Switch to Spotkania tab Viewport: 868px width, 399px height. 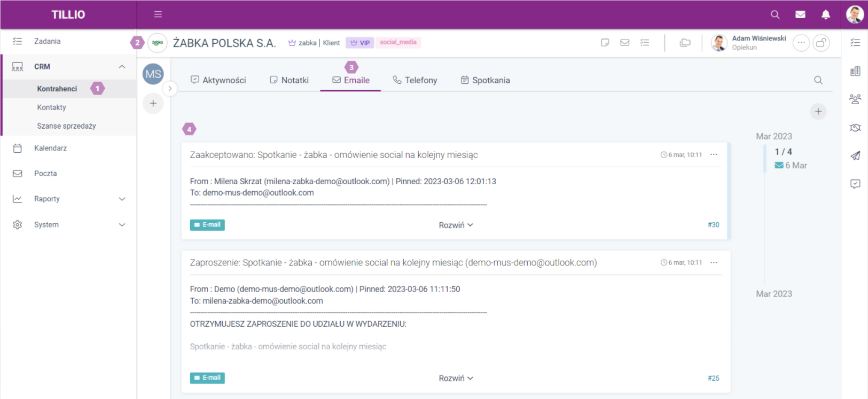click(x=486, y=80)
